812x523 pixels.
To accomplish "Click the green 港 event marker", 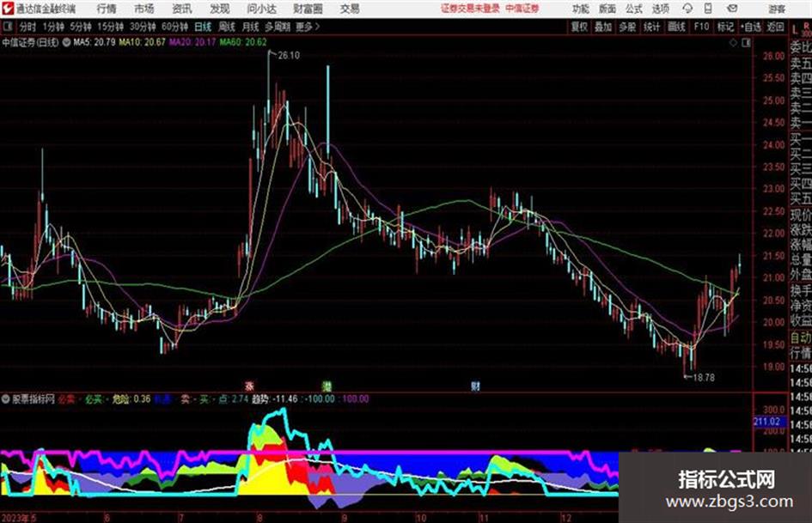I will (327, 386).
